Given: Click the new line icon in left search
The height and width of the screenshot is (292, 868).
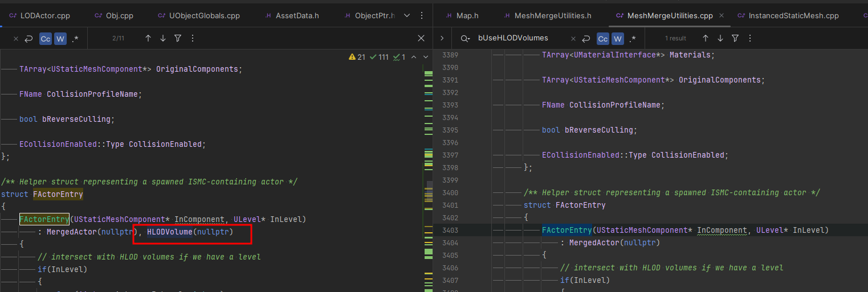Looking at the screenshot, I should tap(28, 39).
